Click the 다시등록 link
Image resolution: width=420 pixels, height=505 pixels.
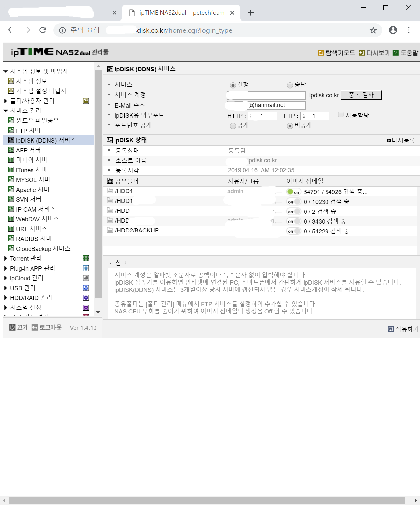(x=401, y=140)
